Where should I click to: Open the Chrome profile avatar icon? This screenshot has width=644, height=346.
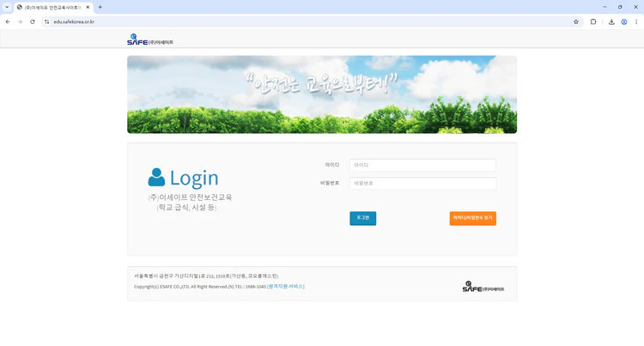624,21
